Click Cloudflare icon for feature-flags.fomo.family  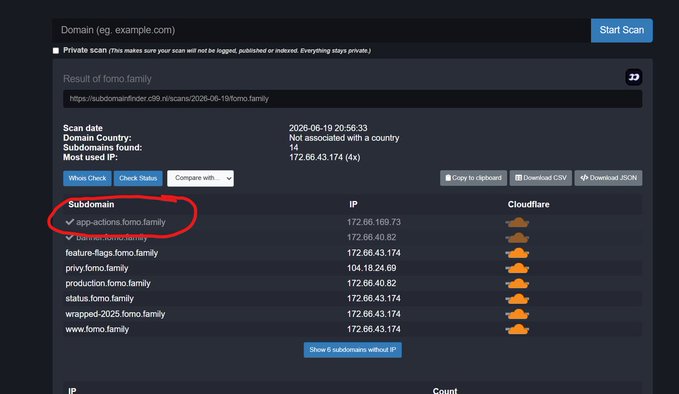517,253
